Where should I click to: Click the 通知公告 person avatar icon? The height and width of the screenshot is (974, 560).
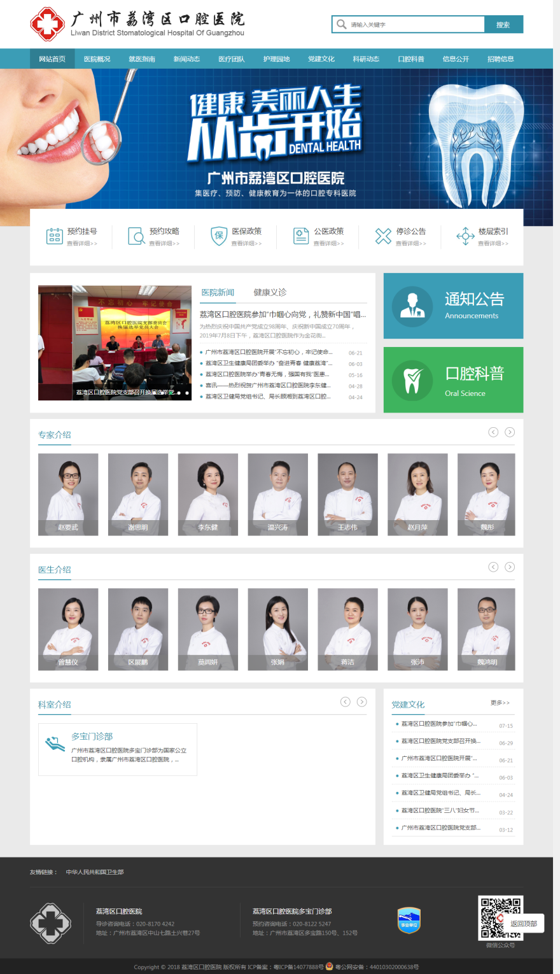412,306
